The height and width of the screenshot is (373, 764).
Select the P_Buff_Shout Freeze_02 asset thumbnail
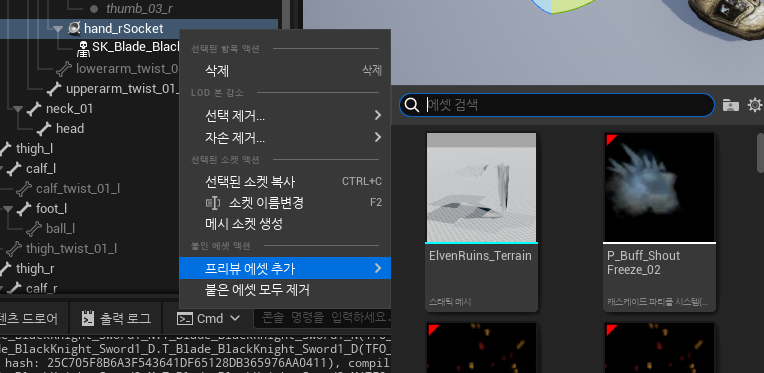659,187
